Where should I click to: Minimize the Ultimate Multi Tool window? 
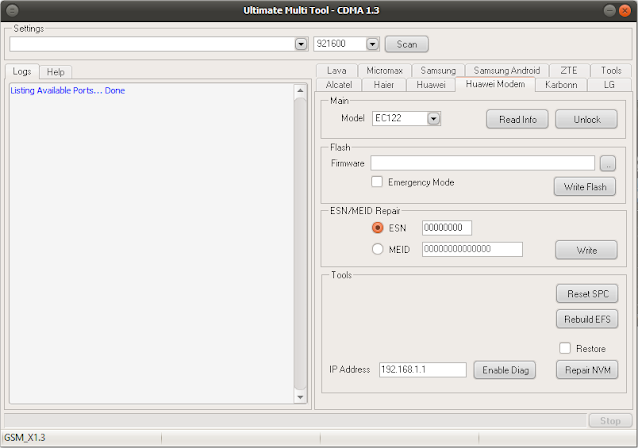pos(609,10)
